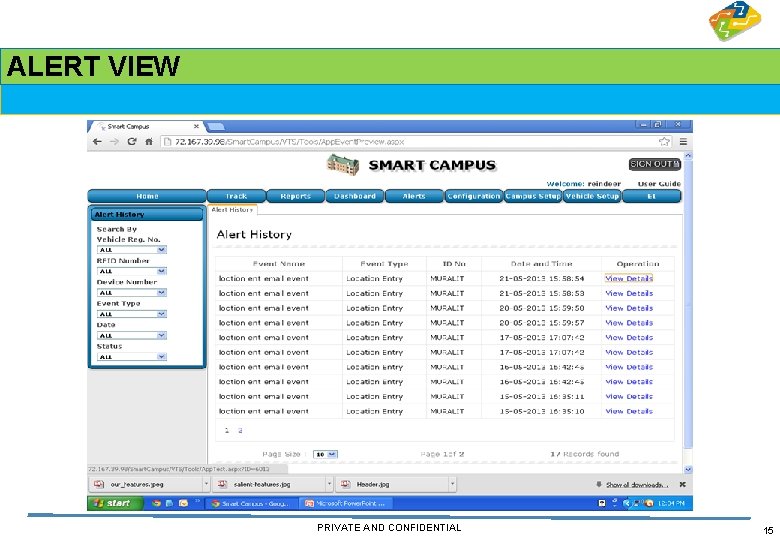Open the Windows start menu
780x540 pixels.
tap(115, 503)
